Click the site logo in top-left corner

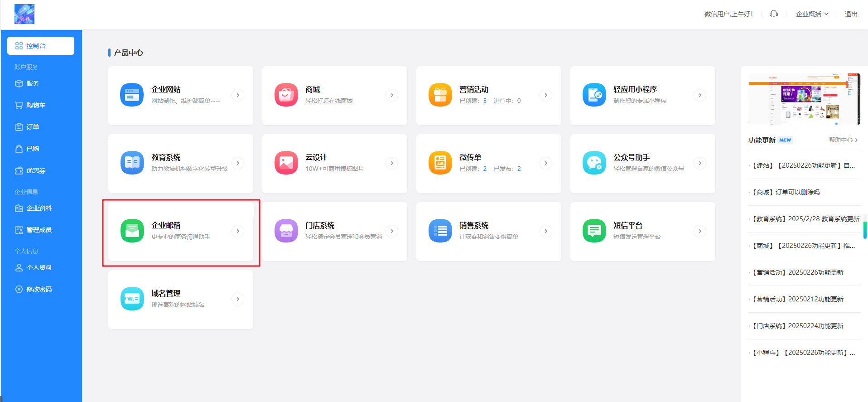click(x=24, y=14)
